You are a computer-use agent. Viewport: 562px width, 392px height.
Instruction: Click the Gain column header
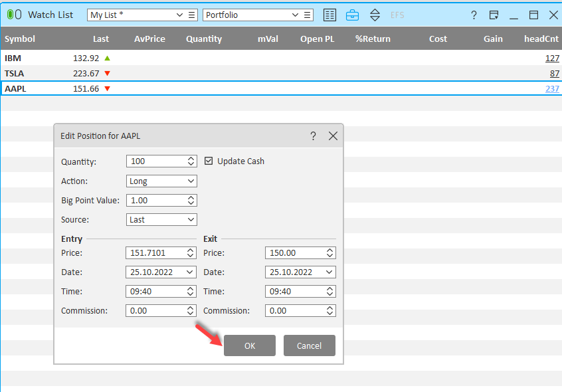[x=493, y=39]
